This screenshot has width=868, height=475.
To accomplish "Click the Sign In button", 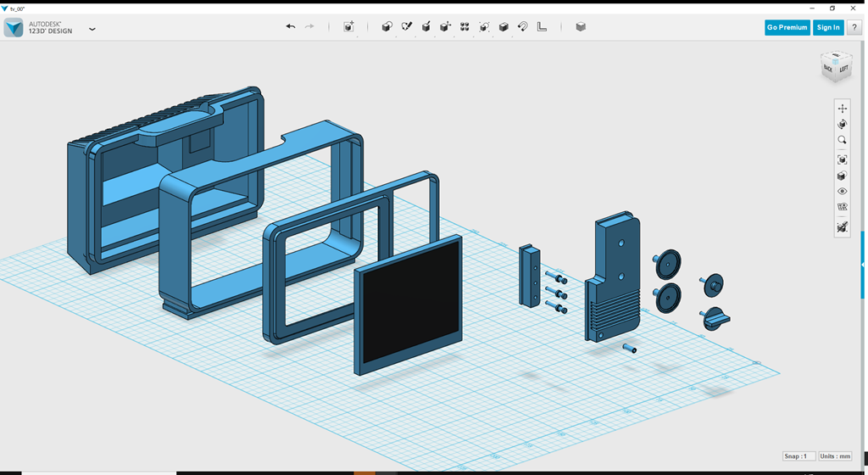I will click(827, 27).
